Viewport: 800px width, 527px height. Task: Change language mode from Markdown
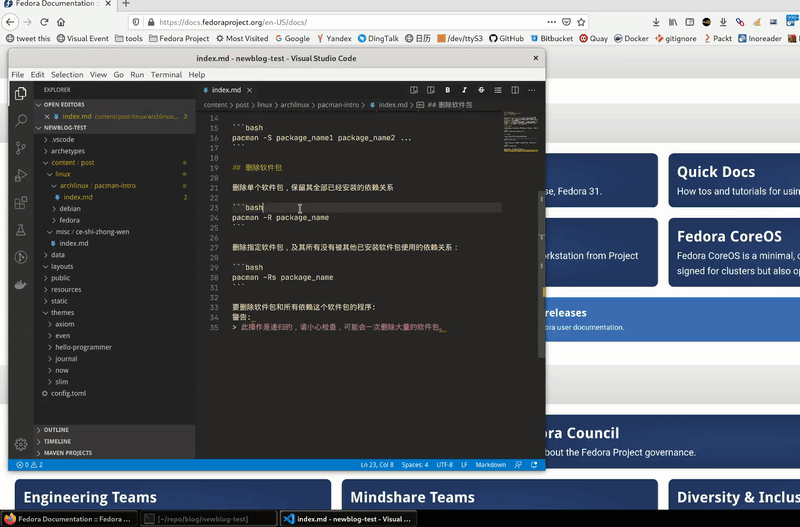491,465
